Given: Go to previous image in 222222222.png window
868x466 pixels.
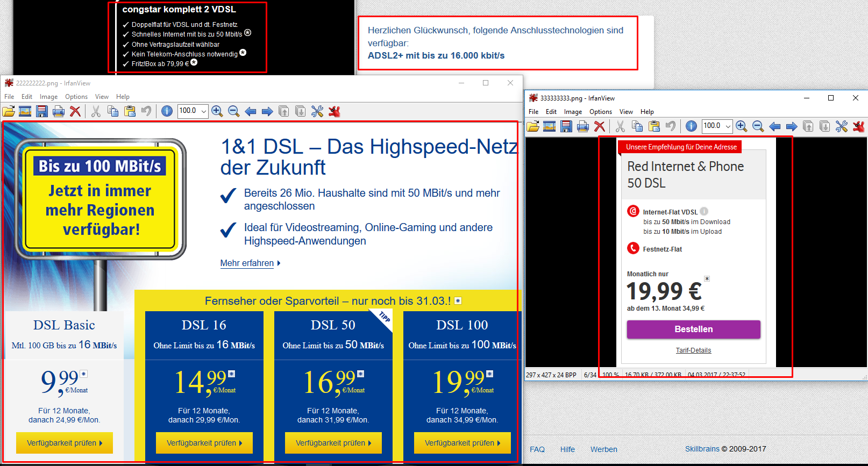Looking at the screenshot, I should pyautogui.click(x=251, y=111).
